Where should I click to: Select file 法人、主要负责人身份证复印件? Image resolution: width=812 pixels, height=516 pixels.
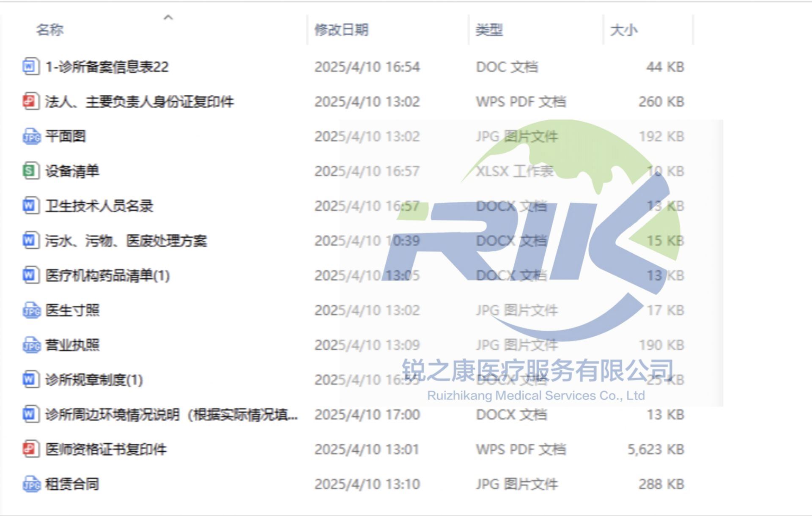coord(140,102)
